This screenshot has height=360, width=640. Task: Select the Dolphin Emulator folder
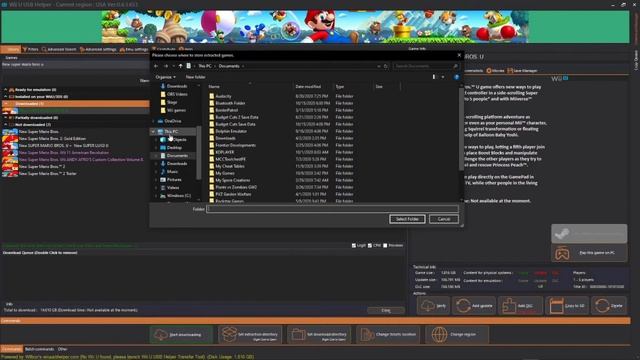point(231,131)
